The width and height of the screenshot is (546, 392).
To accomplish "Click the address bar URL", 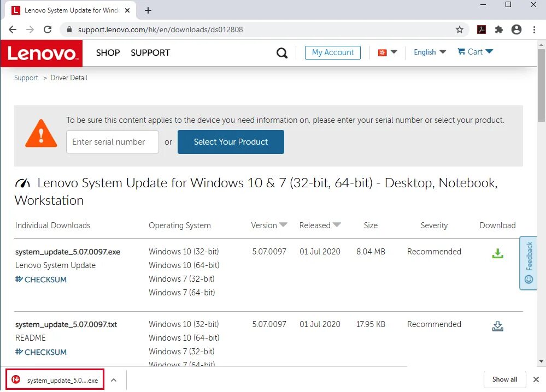I will coord(160,29).
